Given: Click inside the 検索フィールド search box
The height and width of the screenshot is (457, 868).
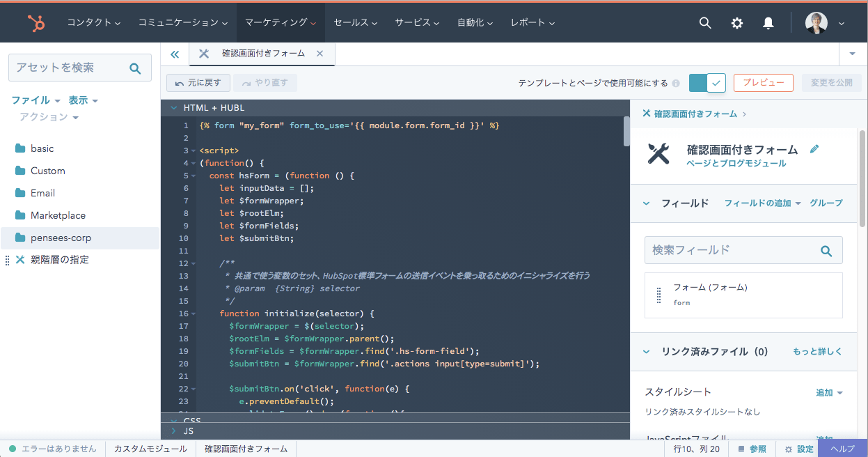Looking at the screenshot, I should click(x=731, y=250).
